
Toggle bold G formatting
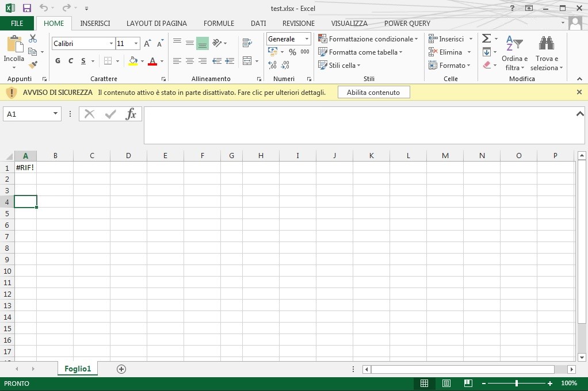tap(58, 61)
